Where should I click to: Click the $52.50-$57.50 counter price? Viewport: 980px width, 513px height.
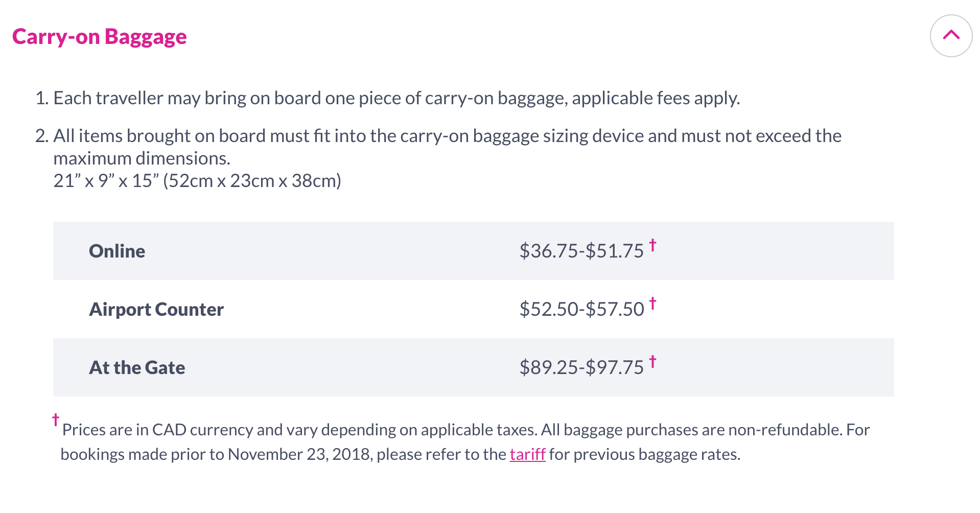(581, 309)
